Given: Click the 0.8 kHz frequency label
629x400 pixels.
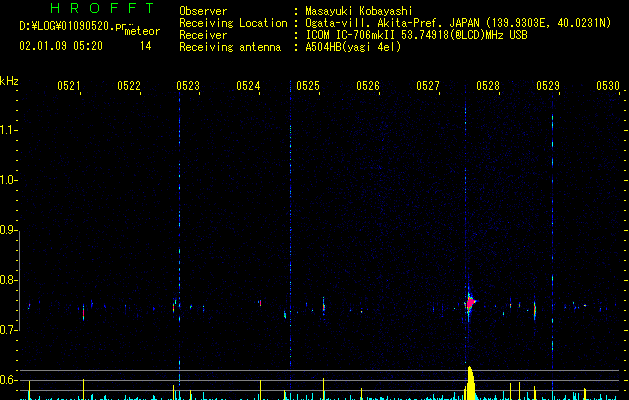Looking at the screenshot, I should (8, 280).
